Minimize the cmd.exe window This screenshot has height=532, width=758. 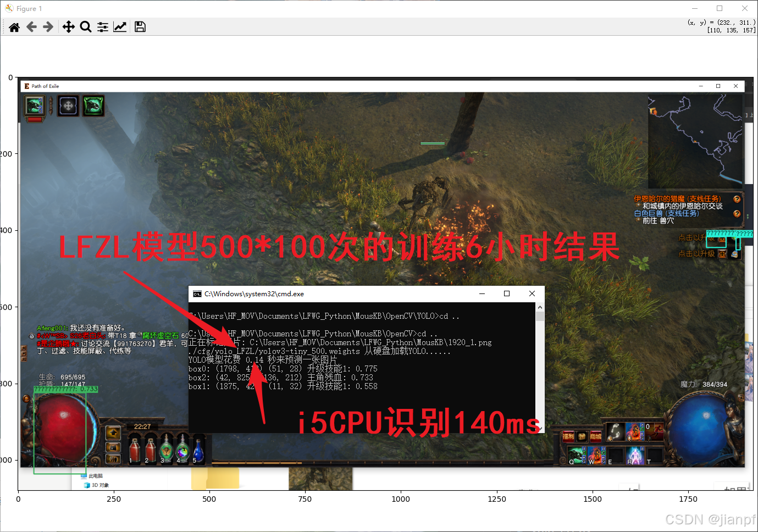click(x=482, y=293)
